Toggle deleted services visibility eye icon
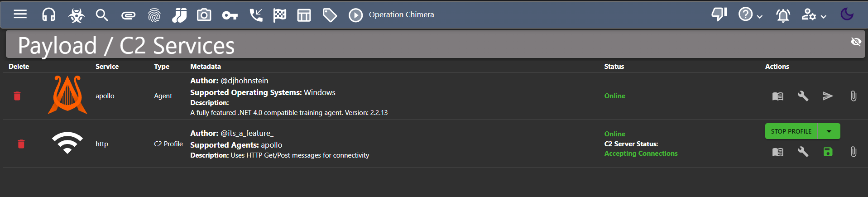The width and height of the screenshot is (868, 197). (856, 42)
